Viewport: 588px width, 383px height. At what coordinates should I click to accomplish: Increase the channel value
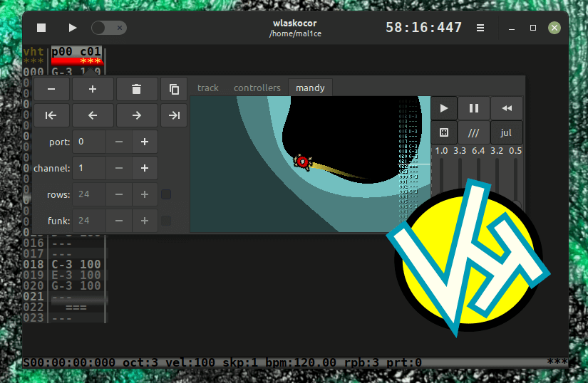click(145, 168)
